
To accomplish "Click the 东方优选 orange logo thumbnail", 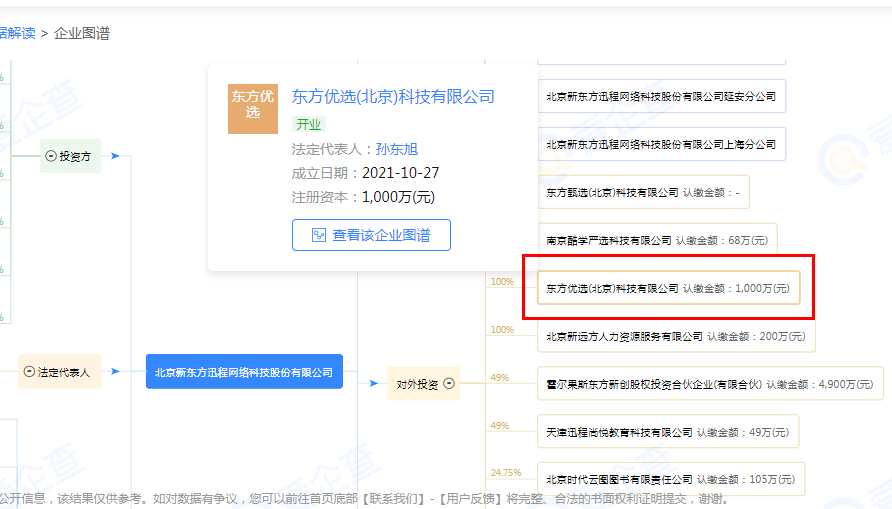I will [x=253, y=109].
